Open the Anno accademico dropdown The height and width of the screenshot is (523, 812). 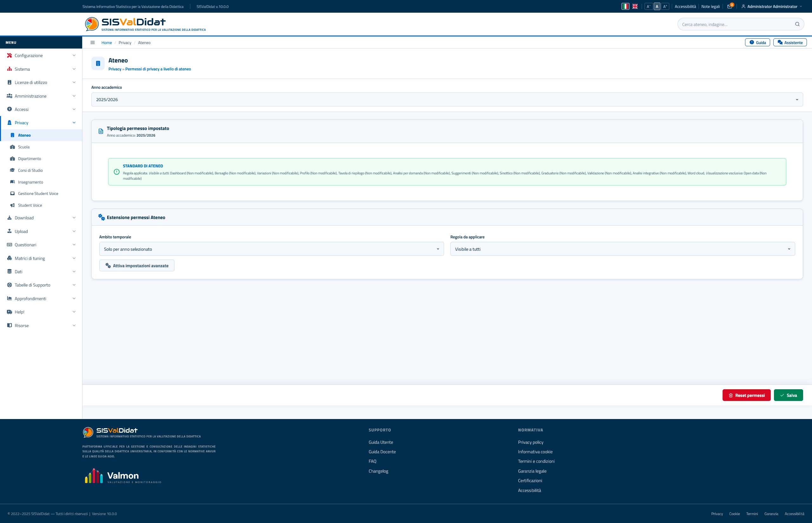tap(447, 100)
